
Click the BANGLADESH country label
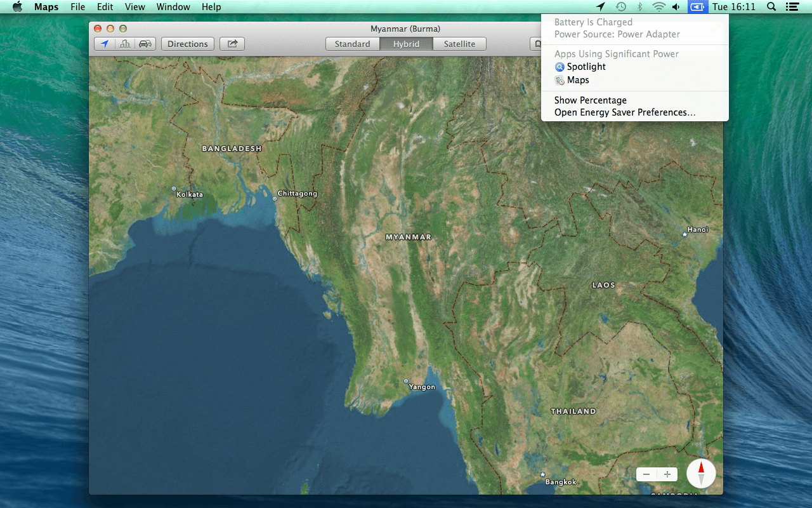point(232,149)
